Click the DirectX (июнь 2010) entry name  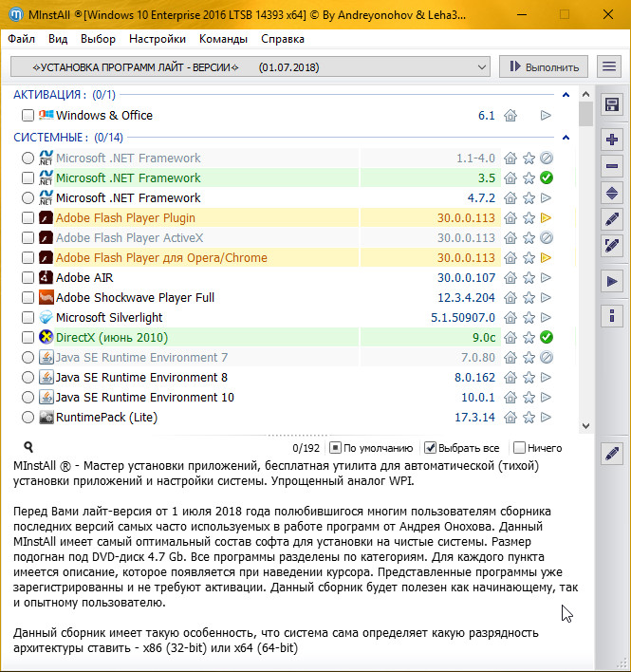tap(112, 338)
